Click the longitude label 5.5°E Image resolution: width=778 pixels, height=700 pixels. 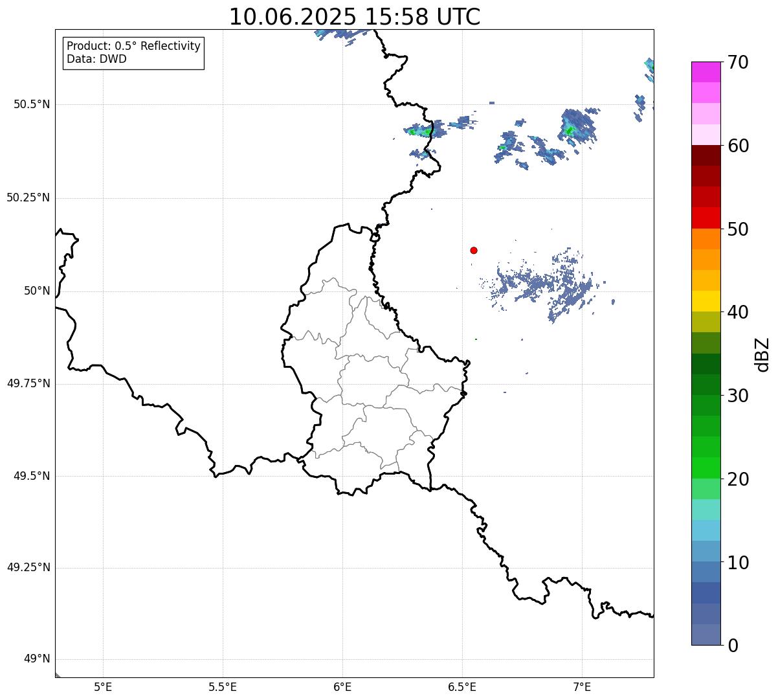coord(223,686)
